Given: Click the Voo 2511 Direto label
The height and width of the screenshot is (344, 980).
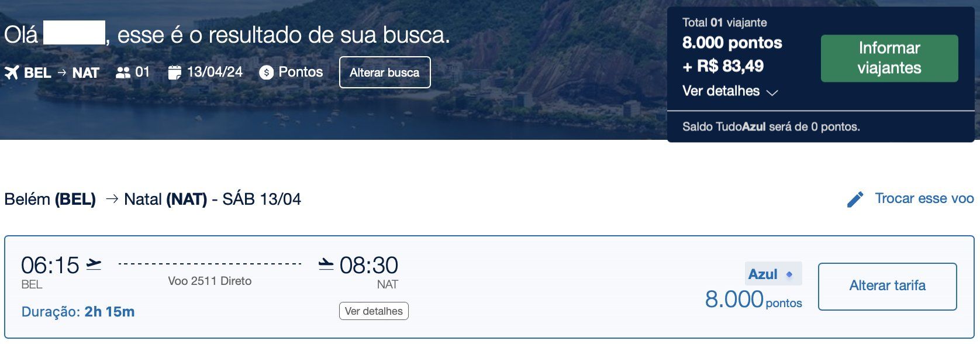Looking at the screenshot, I should [x=210, y=281].
